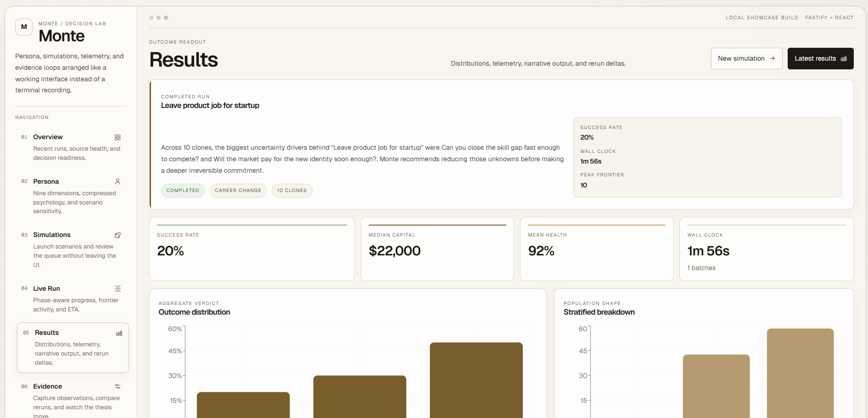Click the arrow icon in New simulation button
This screenshot has height=418, width=868.
pyautogui.click(x=772, y=59)
